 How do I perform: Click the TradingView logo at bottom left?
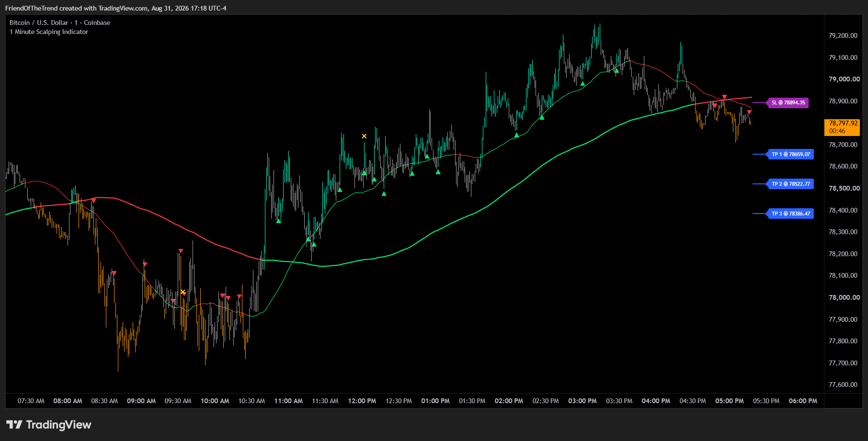click(x=48, y=425)
